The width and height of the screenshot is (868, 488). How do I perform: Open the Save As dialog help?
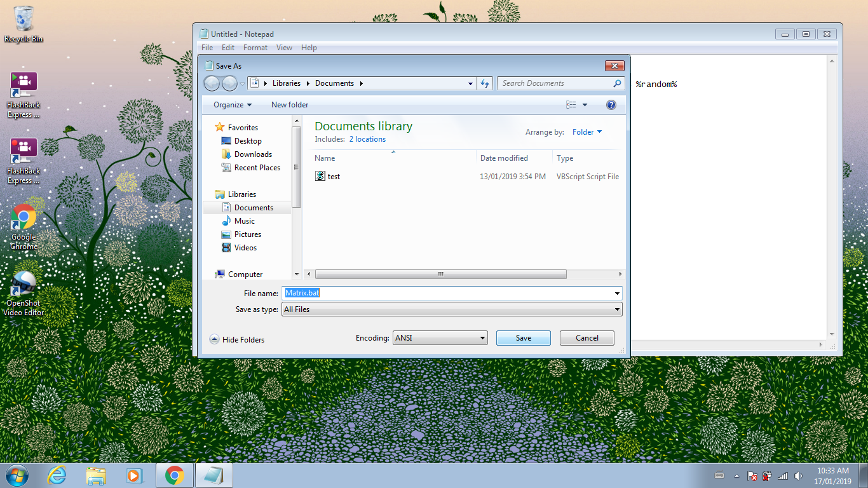pos(611,104)
